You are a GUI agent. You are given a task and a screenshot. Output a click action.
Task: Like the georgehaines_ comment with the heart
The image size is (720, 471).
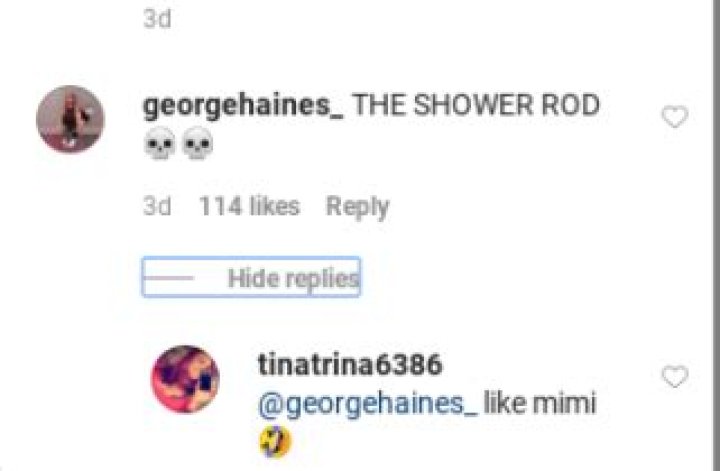click(675, 117)
